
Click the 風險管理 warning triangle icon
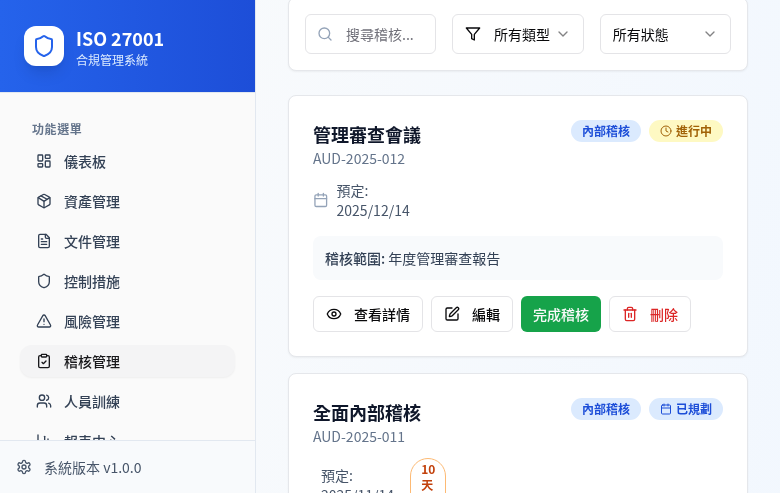(x=44, y=321)
